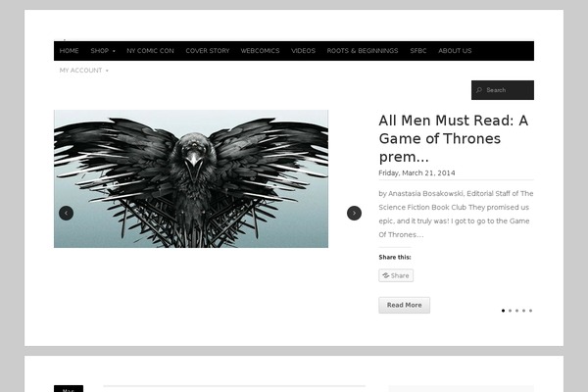Expand the SHOP dropdown menu
Screen dimensions: 588x392
[x=103, y=51]
